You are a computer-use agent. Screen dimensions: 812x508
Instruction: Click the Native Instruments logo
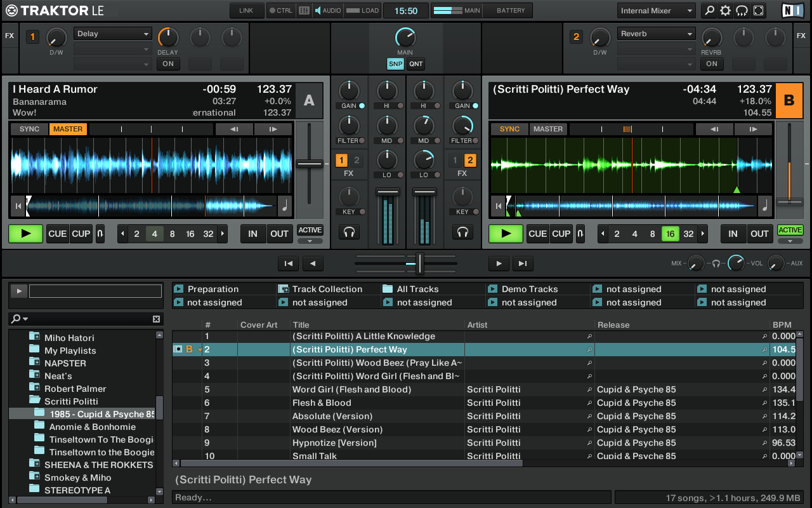[x=791, y=10]
